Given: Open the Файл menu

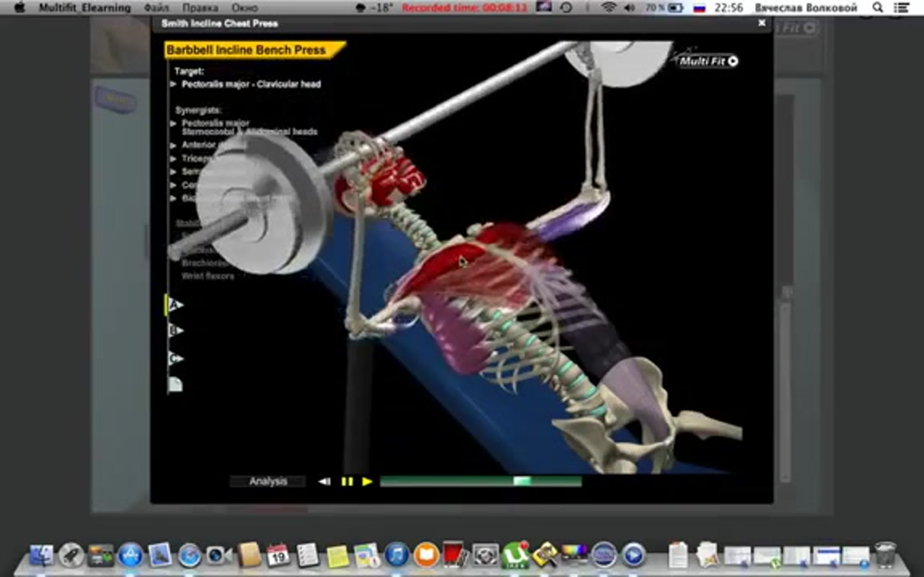Looking at the screenshot, I should (156, 8).
